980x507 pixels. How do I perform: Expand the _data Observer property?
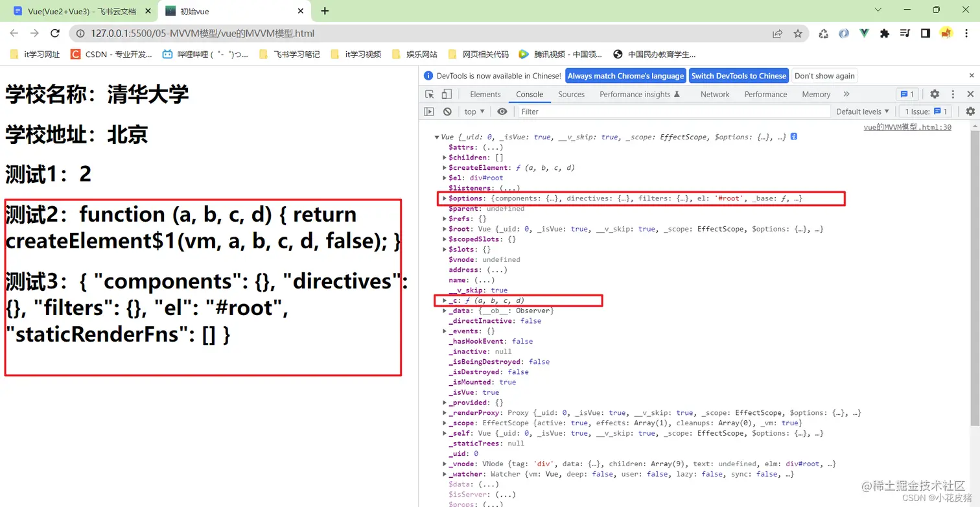click(445, 311)
